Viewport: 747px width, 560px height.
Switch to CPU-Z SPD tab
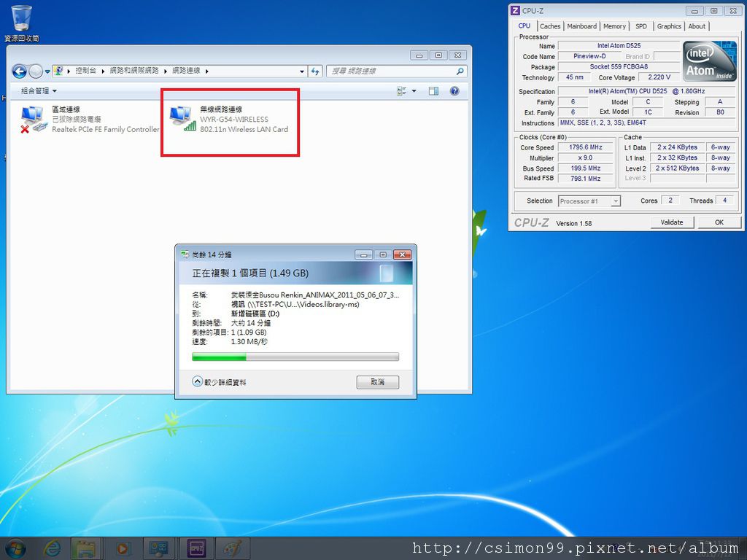641,26
